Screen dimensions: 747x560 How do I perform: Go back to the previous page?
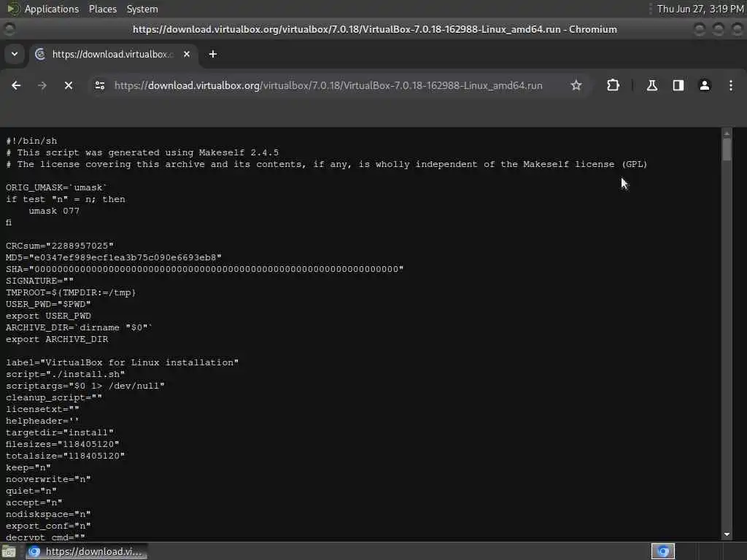point(16,86)
